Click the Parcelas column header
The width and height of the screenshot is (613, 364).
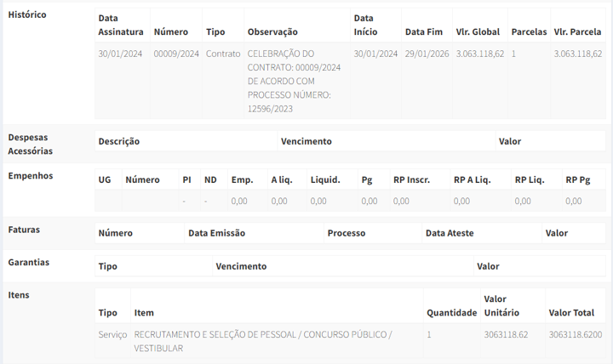(529, 32)
